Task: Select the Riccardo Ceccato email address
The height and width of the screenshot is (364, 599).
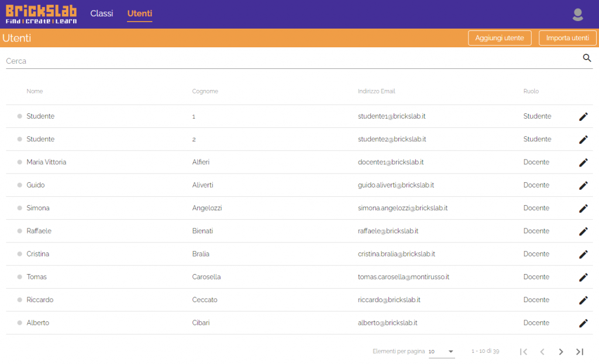Action: point(389,300)
